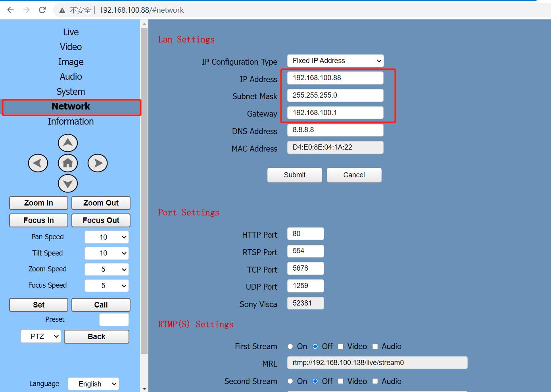This screenshot has width=551, height=392.
Task: Click the browser reload icon
Action: pos(42,10)
